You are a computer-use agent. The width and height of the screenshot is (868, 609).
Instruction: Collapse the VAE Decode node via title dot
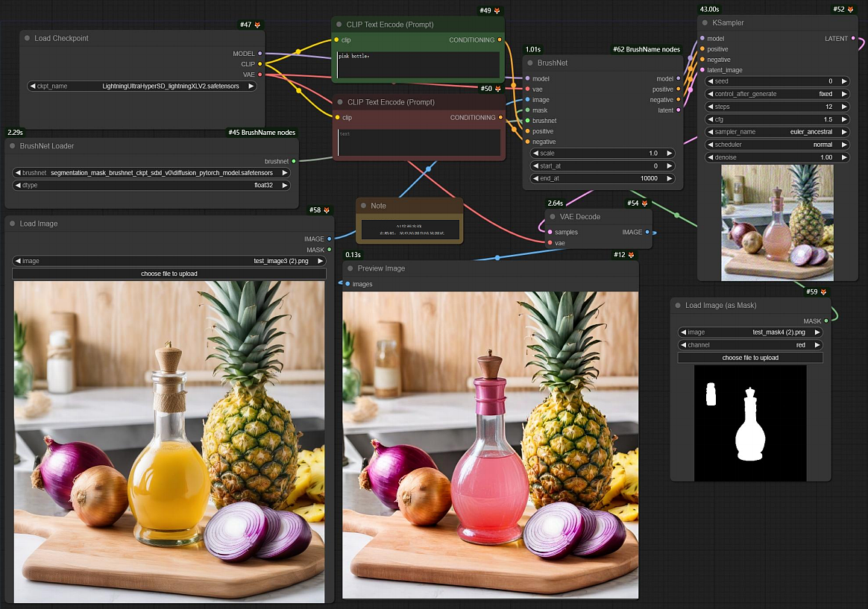point(553,217)
